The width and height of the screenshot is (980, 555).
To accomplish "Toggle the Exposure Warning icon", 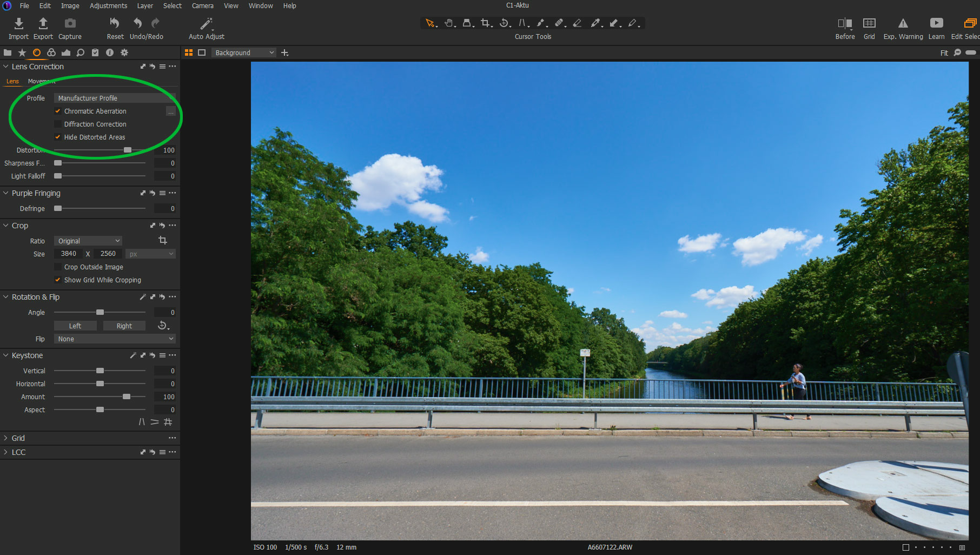I will 903,23.
